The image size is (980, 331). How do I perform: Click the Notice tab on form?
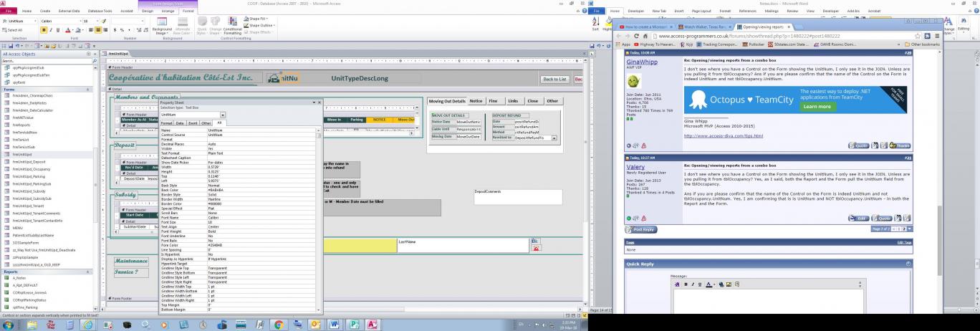476,101
